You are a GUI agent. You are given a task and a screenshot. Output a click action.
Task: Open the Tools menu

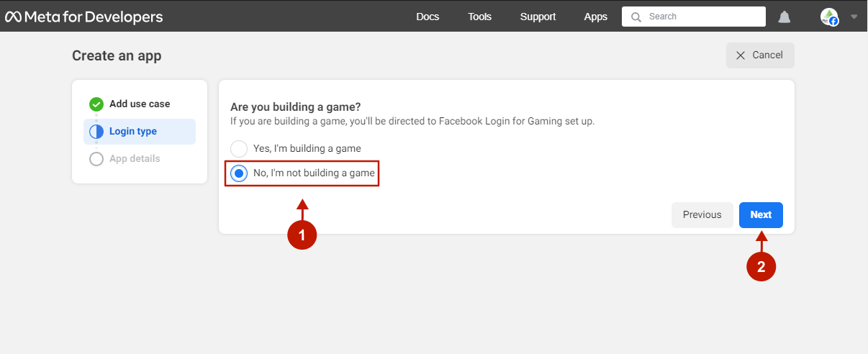[x=479, y=17]
